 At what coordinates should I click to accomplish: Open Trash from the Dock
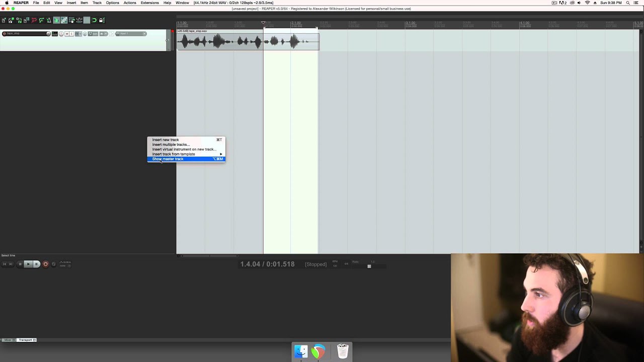click(x=343, y=350)
